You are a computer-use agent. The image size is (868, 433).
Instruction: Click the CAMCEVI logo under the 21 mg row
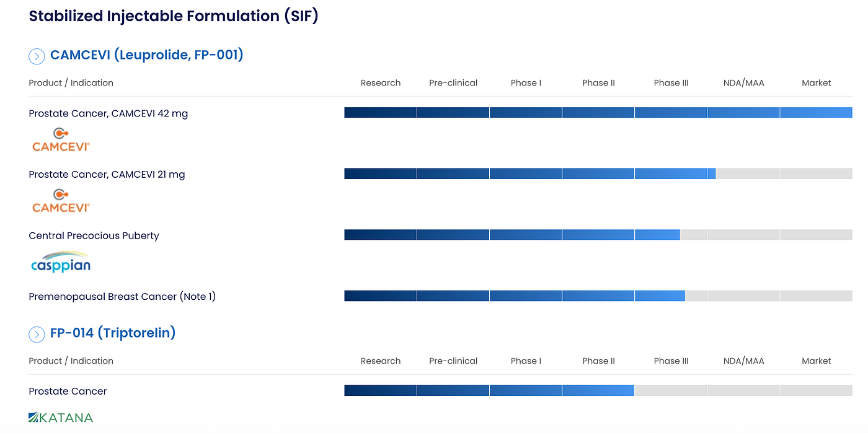pyautogui.click(x=61, y=201)
